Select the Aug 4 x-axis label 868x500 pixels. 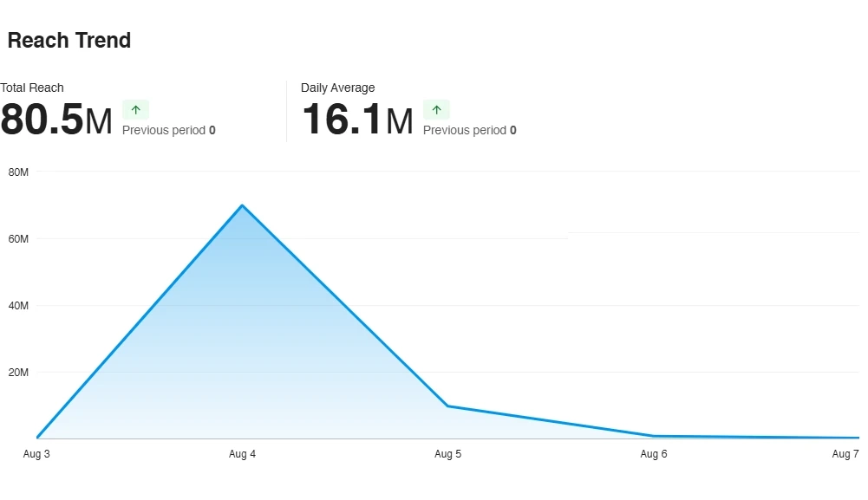point(242,454)
